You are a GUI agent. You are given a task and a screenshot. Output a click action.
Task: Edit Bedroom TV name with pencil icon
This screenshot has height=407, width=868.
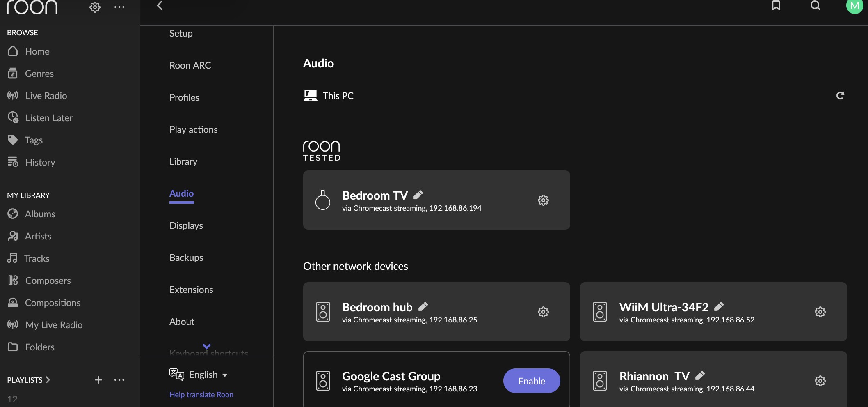(x=418, y=195)
